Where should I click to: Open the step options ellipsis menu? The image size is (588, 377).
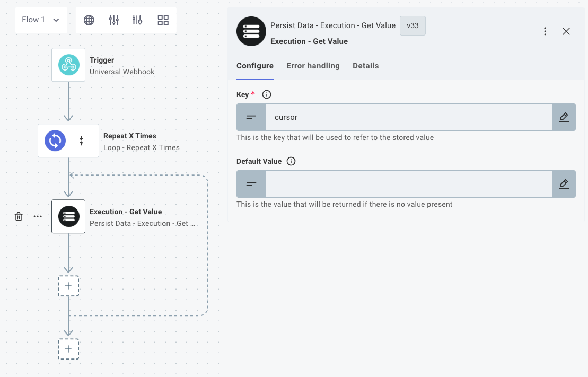click(x=37, y=216)
